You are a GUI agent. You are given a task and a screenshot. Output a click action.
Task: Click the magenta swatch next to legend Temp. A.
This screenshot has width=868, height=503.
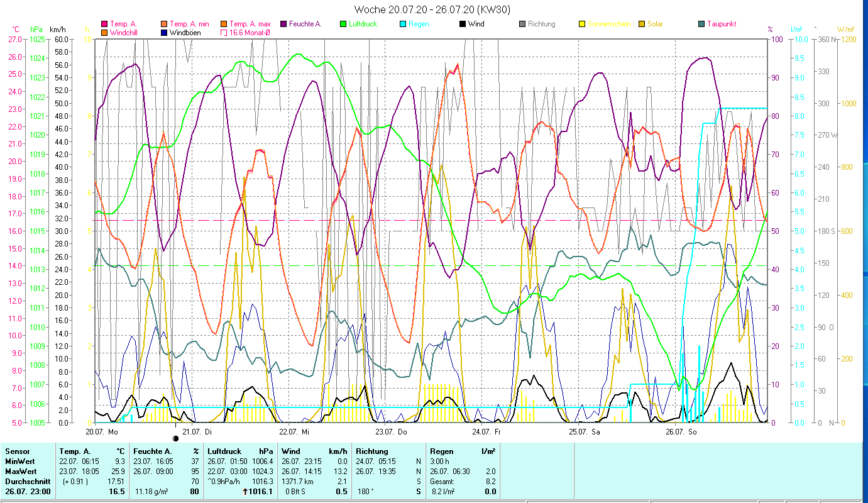[x=104, y=25]
